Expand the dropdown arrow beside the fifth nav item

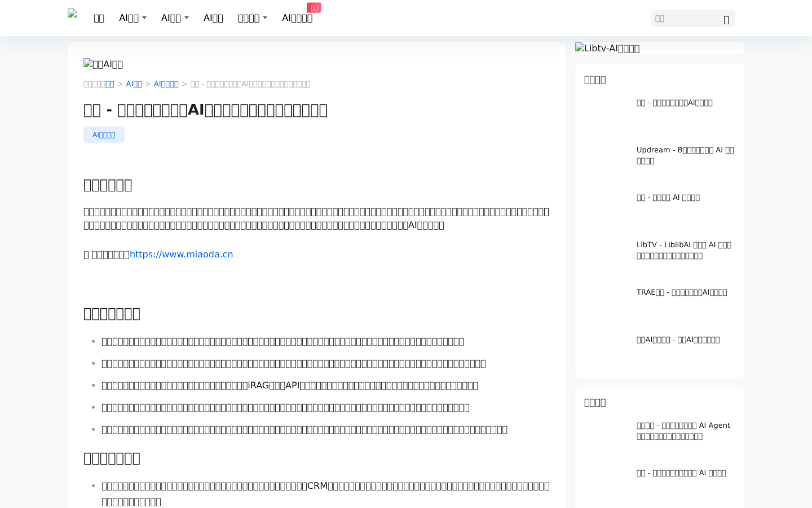265,18
